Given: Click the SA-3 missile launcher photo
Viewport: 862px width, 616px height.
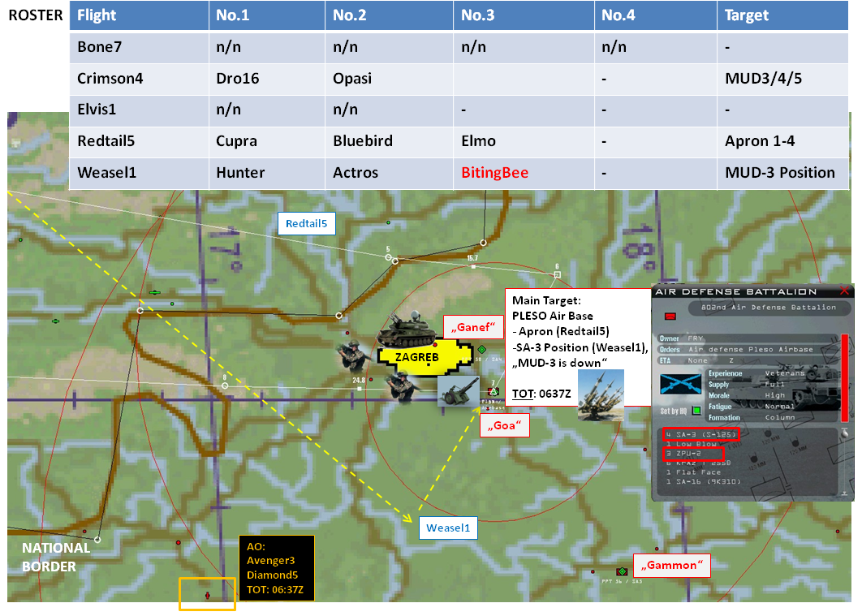Looking at the screenshot, I should [601, 395].
